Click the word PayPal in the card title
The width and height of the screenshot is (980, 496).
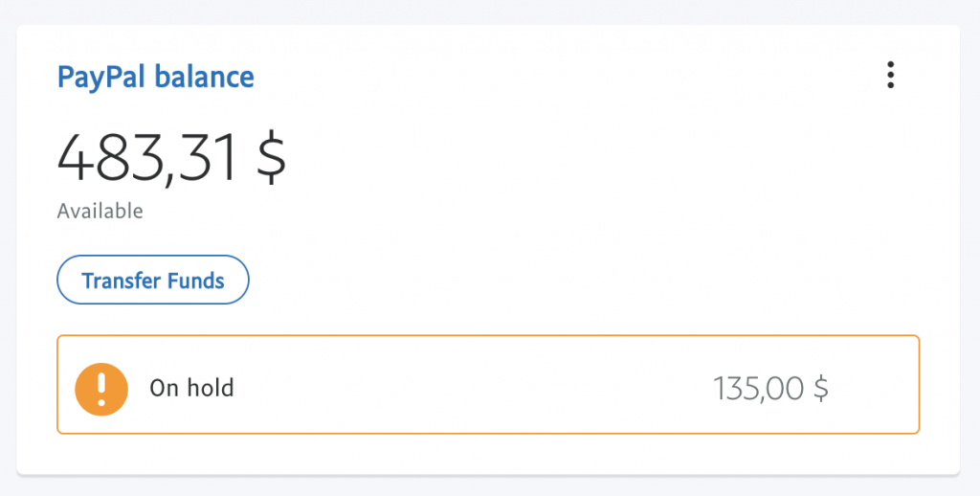tap(101, 78)
